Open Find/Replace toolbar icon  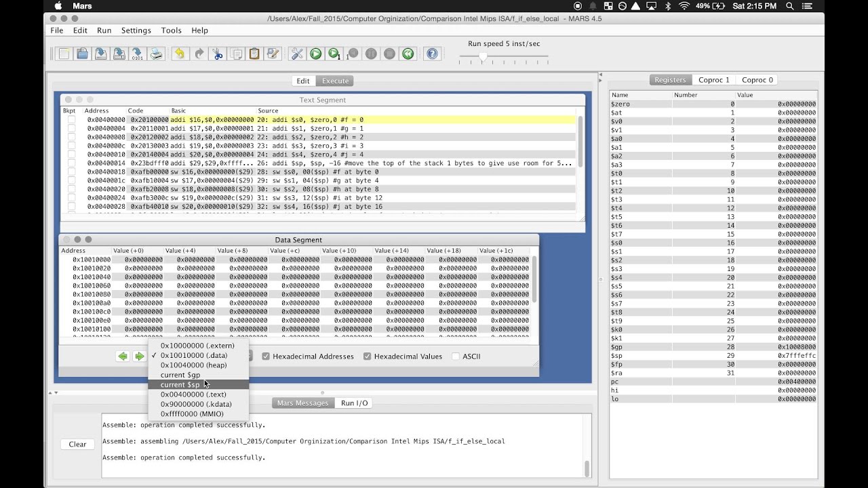coord(273,54)
